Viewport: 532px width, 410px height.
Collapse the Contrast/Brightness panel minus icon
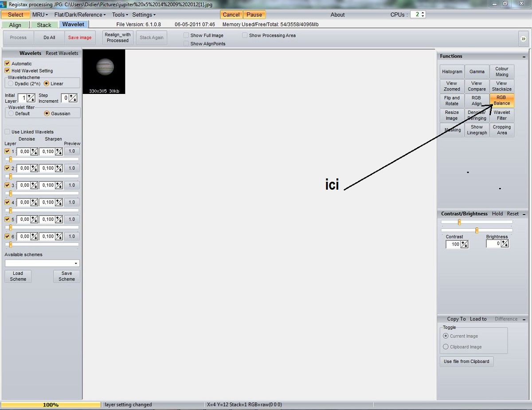click(524, 214)
